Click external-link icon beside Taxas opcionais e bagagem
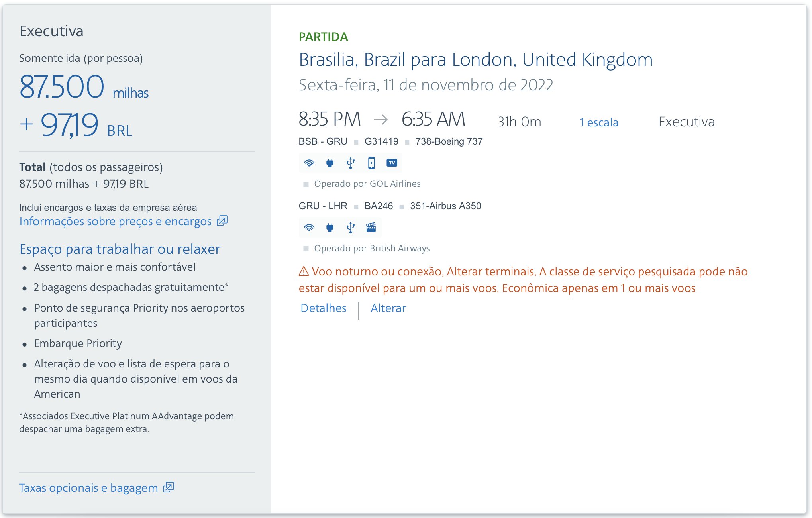The height and width of the screenshot is (518, 812). click(169, 487)
